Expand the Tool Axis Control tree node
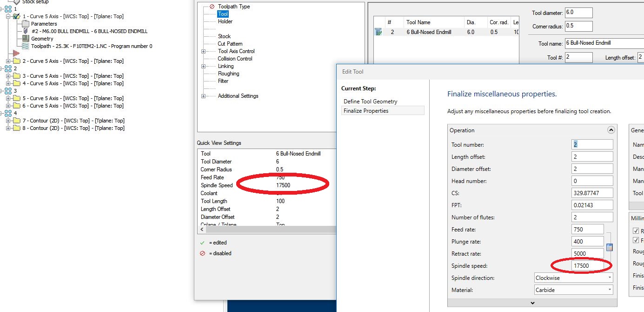This screenshot has width=644, height=312. (x=204, y=51)
